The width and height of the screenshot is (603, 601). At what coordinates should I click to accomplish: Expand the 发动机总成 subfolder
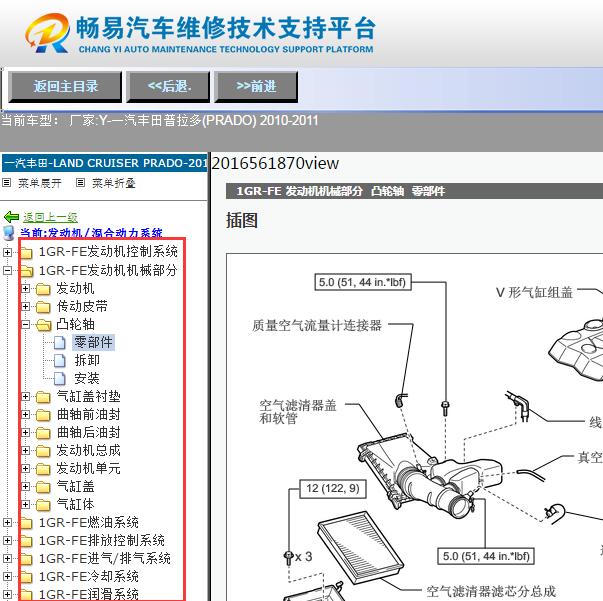(25, 450)
